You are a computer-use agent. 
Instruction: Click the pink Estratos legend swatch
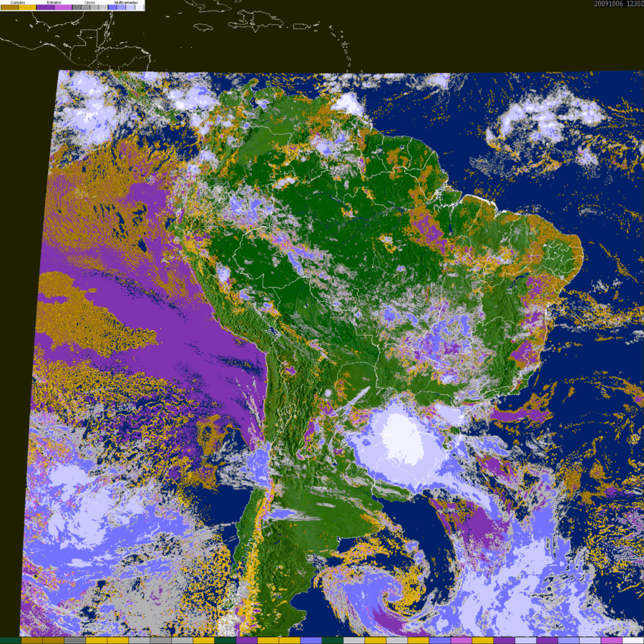tap(63, 7)
